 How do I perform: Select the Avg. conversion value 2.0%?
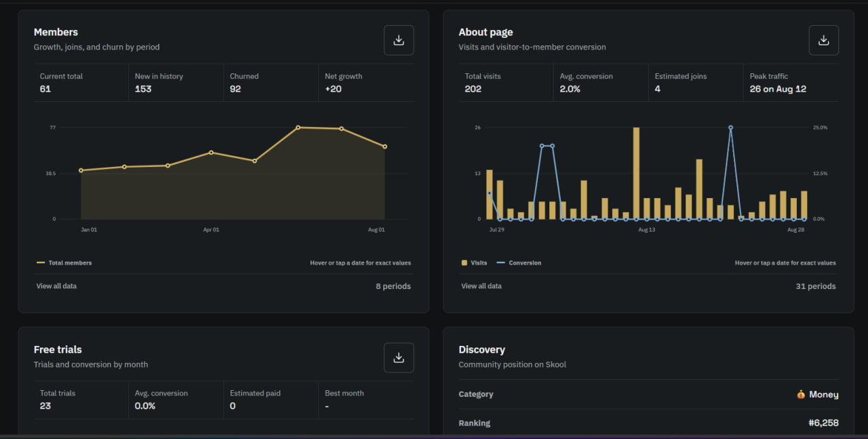(x=570, y=89)
